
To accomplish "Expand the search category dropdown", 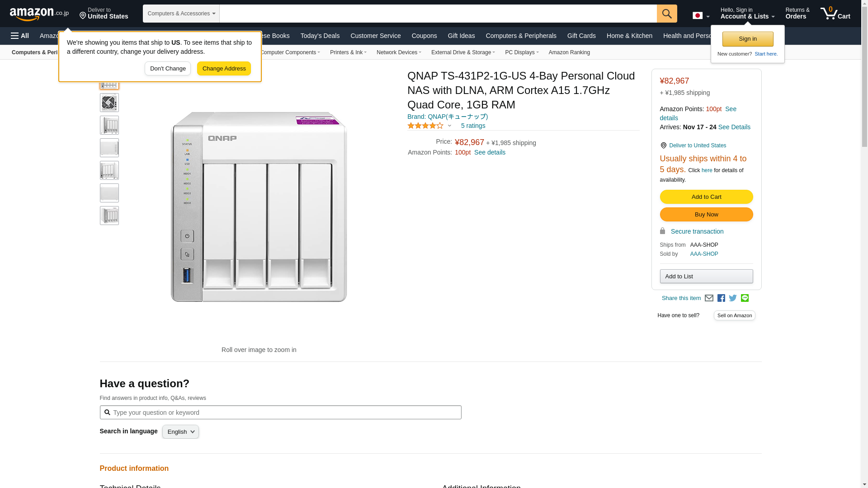I will point(181,14).
